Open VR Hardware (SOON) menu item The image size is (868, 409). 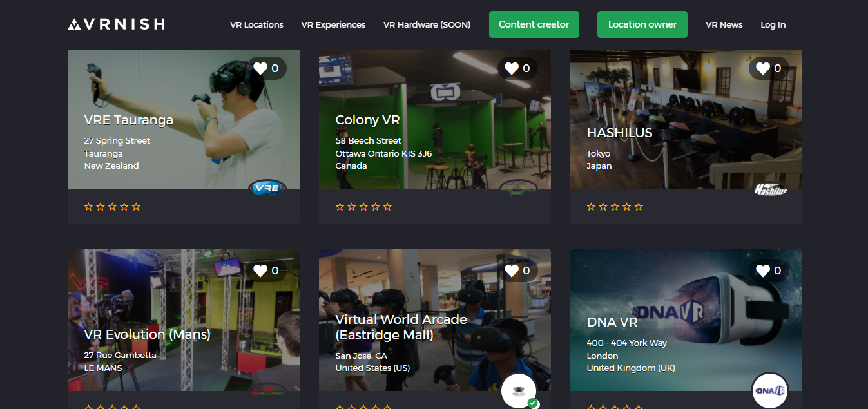pos(427,24)
